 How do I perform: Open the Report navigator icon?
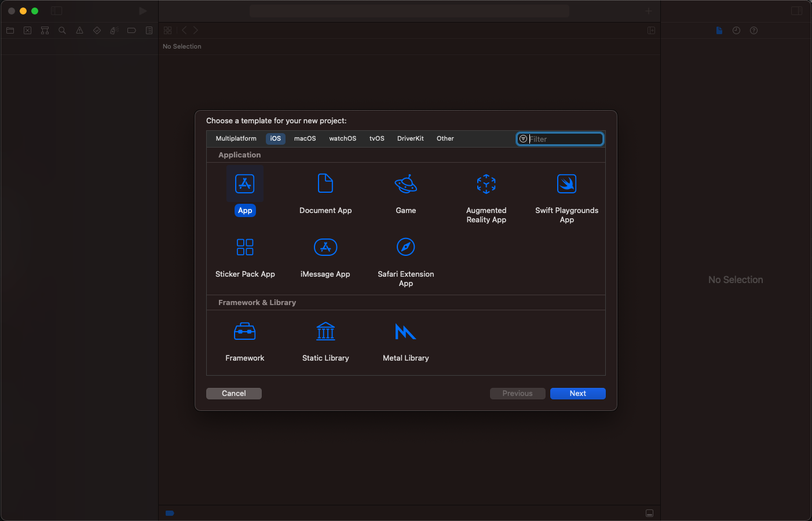[149, 31]
